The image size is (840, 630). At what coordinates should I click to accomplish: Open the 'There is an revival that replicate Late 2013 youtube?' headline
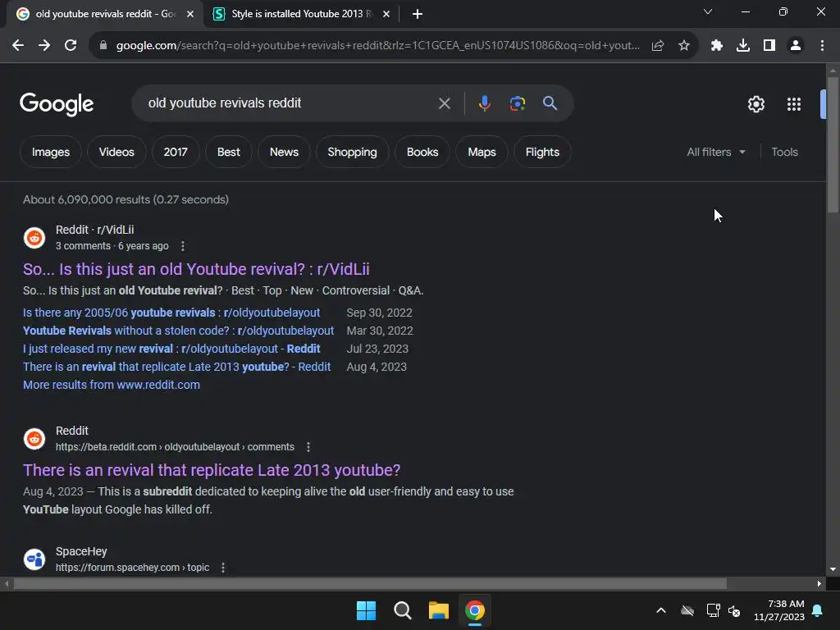(x=212, y=470)
